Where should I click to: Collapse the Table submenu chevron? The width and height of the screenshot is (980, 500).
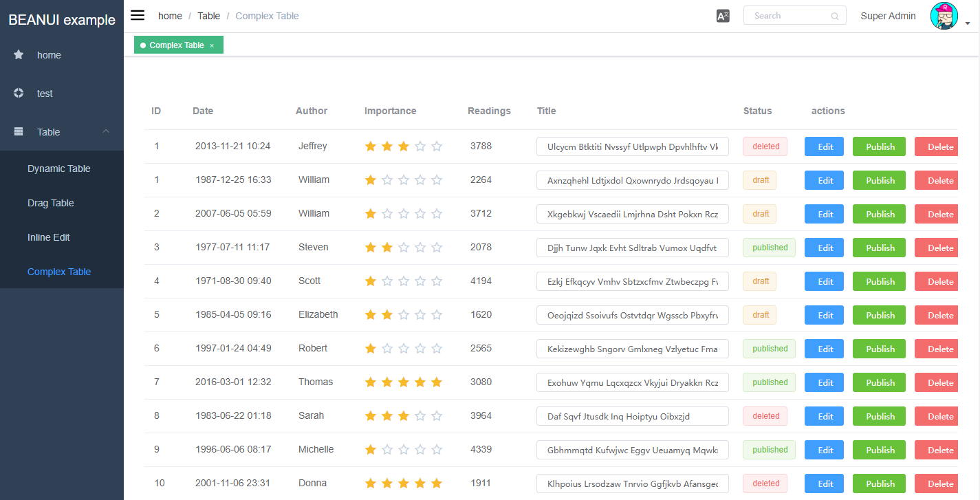point(106,132)
